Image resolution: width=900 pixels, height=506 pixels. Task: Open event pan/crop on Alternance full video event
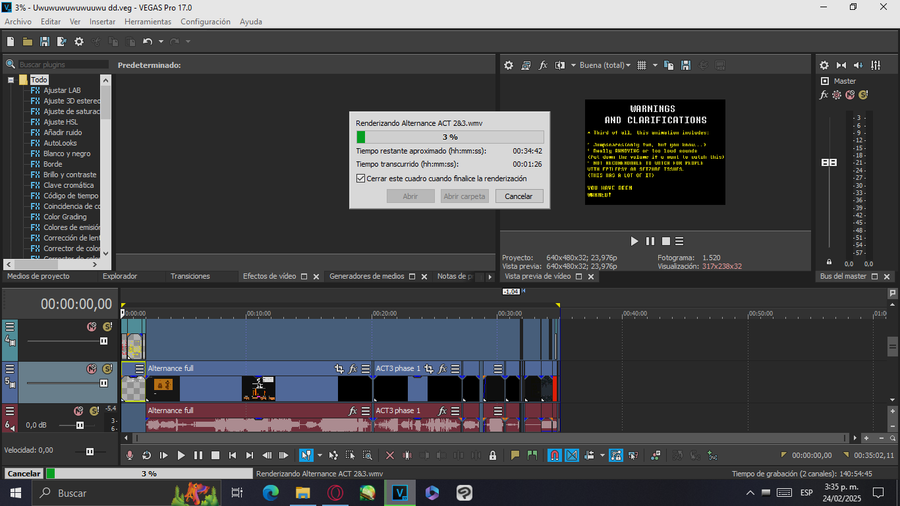coord(339,369)
